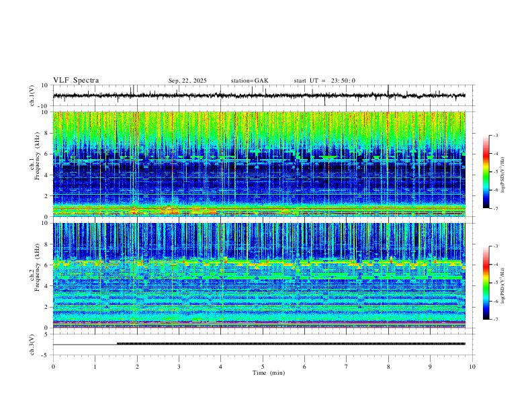The height and width of the screenshot is (411, 532).
Task: Click time-axis tick label "4"
Action: click(x=221, y=367)
